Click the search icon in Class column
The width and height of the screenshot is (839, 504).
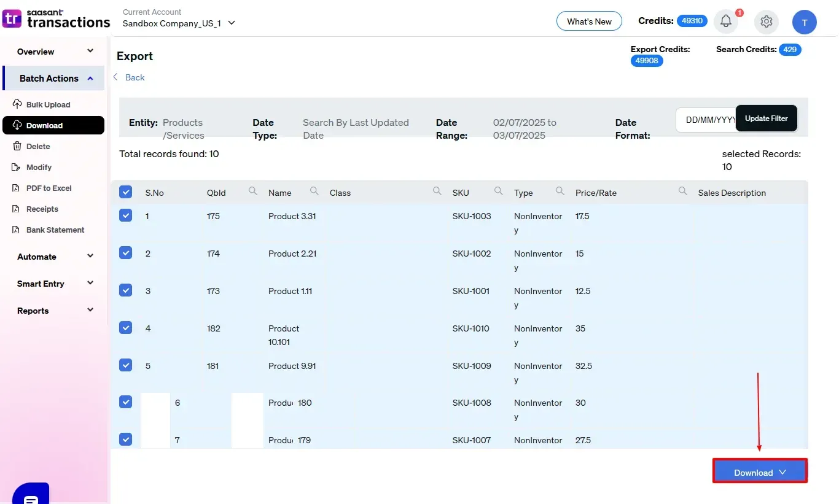[x=437, y=192]
